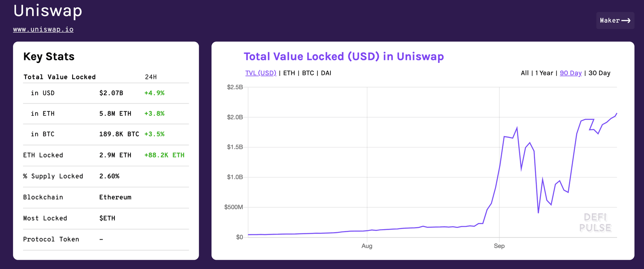Click the $2.07B USD value
Viewport: 644px width, 269px height.
pos(111,93)
